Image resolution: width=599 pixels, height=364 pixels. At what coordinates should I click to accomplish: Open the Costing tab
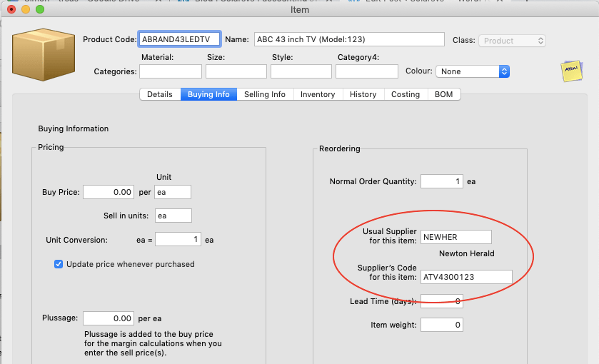[406, 94]
